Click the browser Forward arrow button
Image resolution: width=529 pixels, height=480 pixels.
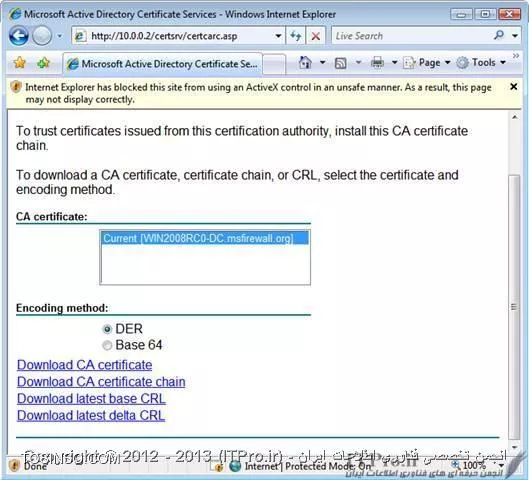click(42, 36)
